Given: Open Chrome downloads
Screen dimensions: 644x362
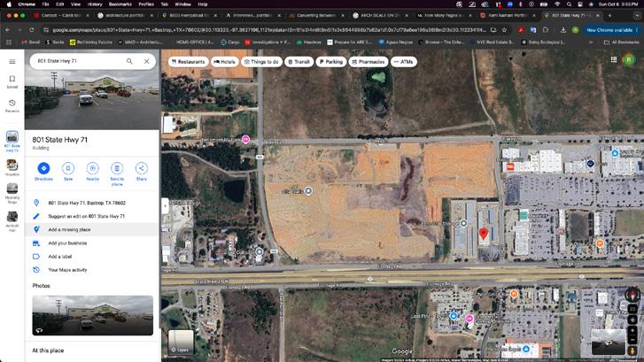Looking at the screenshot, I should pyautogui.click(x=563, y=30).
